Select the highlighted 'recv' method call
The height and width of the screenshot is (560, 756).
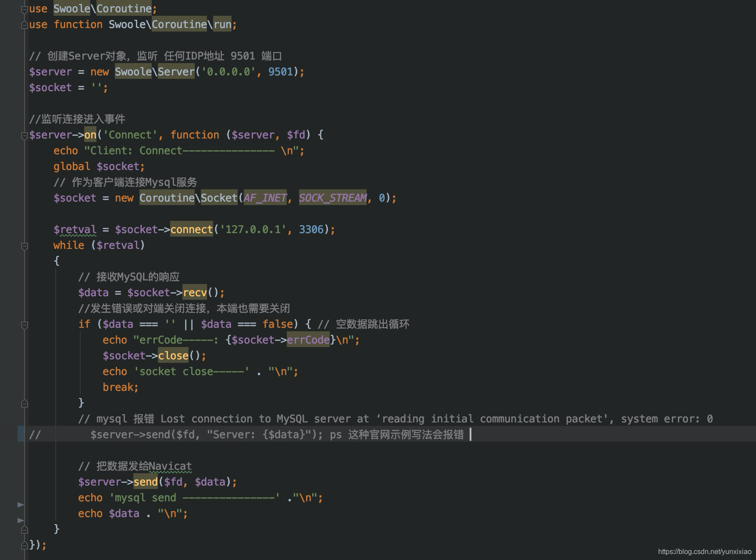[194, 292]
